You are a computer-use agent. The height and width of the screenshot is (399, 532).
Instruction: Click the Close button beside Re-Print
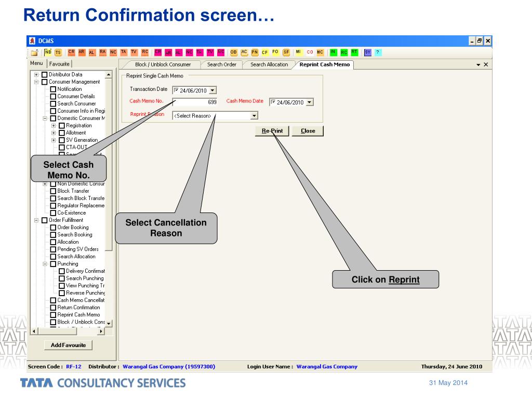[308, 131]
